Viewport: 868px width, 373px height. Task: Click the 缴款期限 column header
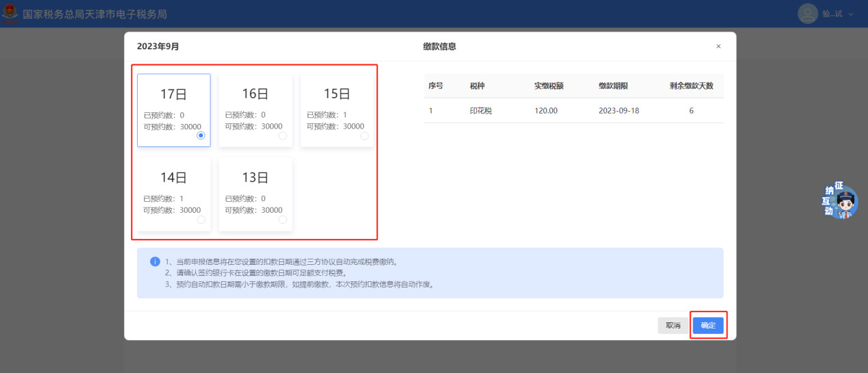[613, 86]
